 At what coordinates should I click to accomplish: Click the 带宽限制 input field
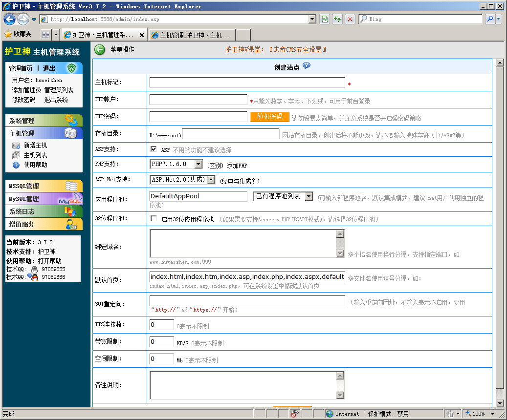tap(162, 342)
